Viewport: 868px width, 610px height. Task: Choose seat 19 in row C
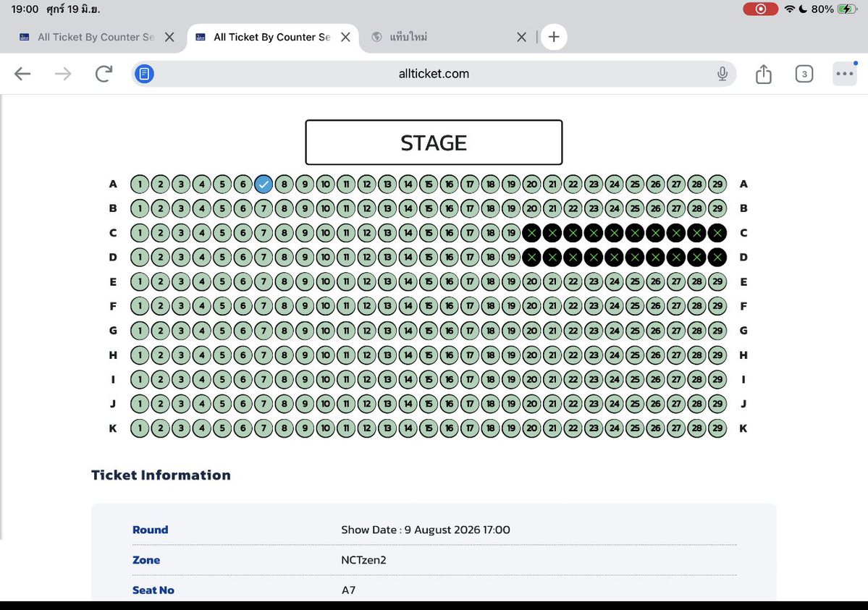pos(511,232)
